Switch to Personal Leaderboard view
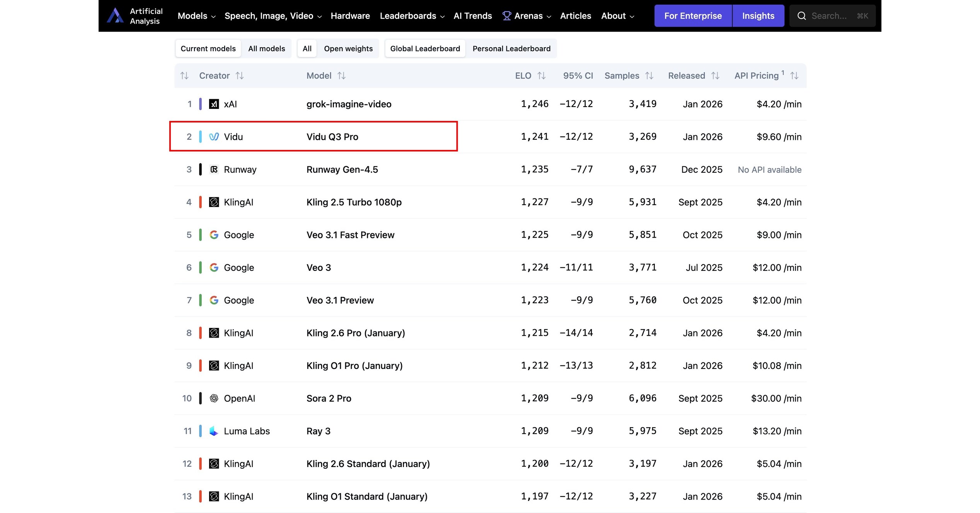980x513 pixels. tap(511, 48)
